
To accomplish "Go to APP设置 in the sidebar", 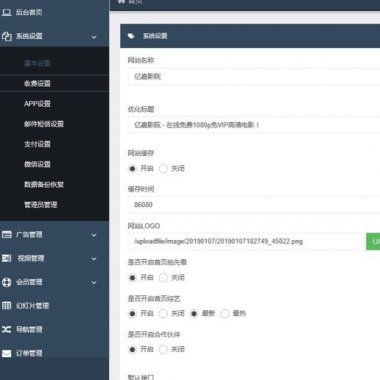I will [x=37, y=104].
